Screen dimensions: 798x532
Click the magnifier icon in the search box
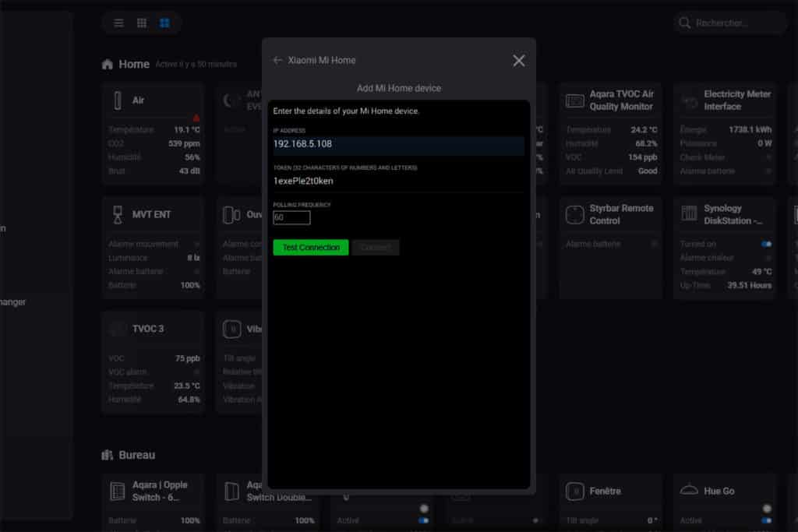pos(684,23)
